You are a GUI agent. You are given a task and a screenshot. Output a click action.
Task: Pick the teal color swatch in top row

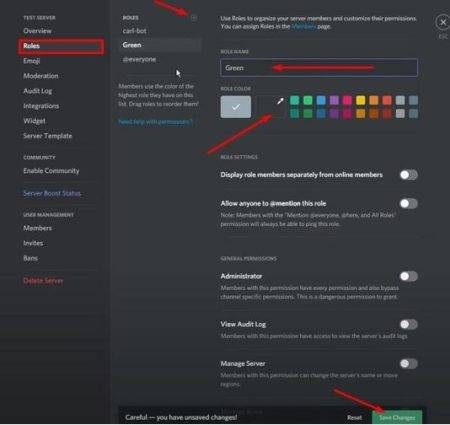pyautogui.click(x=294, y=100)
